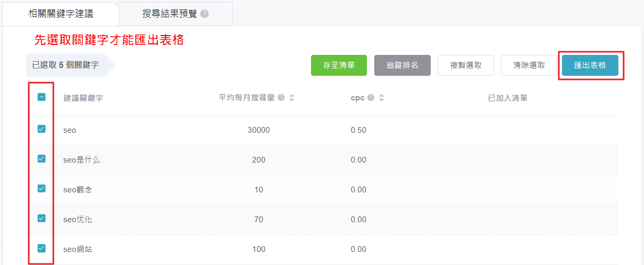This screenshot has width=644, height=265.
Task: Click help icon next to 平均每月搜尋量
Action: click(x=281, y=98)
